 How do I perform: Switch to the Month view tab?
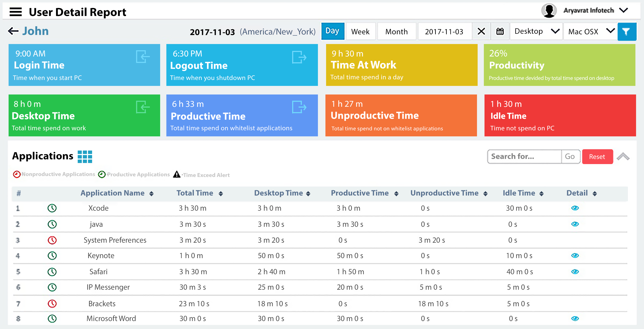point(396,31)
